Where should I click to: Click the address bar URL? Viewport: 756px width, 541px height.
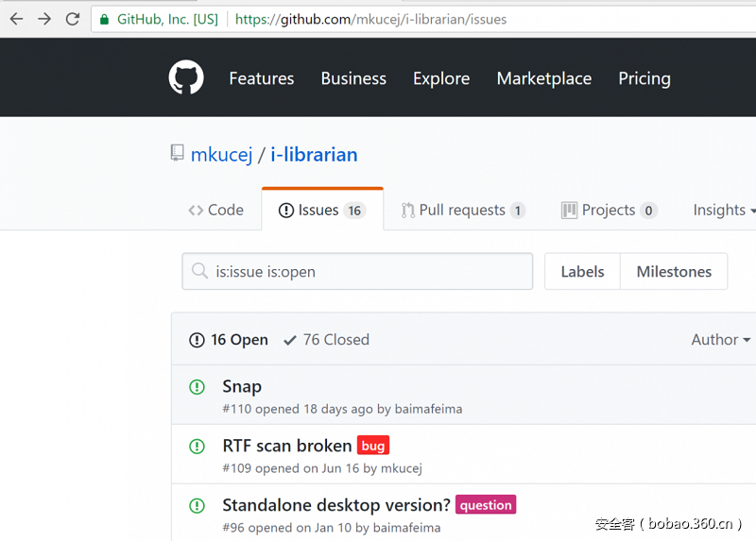[370, 19]
